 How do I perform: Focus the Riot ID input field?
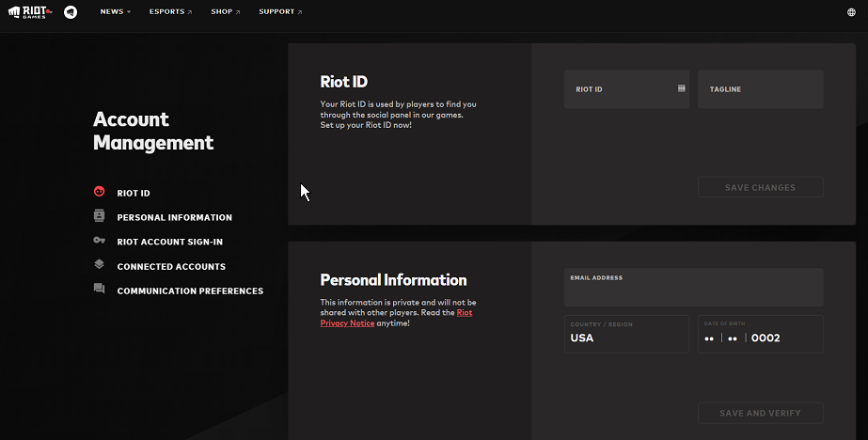click(626, 89)
